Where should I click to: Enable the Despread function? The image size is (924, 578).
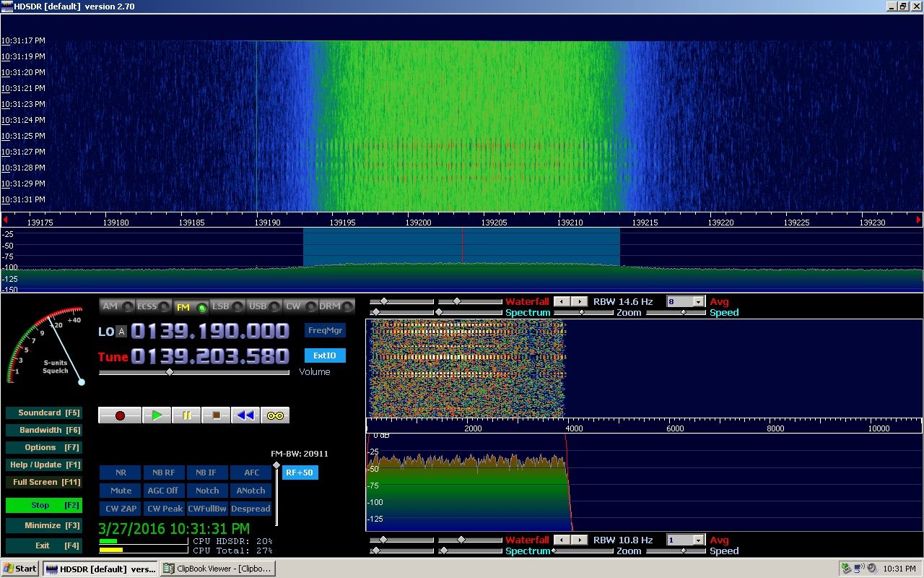point(251,509)
